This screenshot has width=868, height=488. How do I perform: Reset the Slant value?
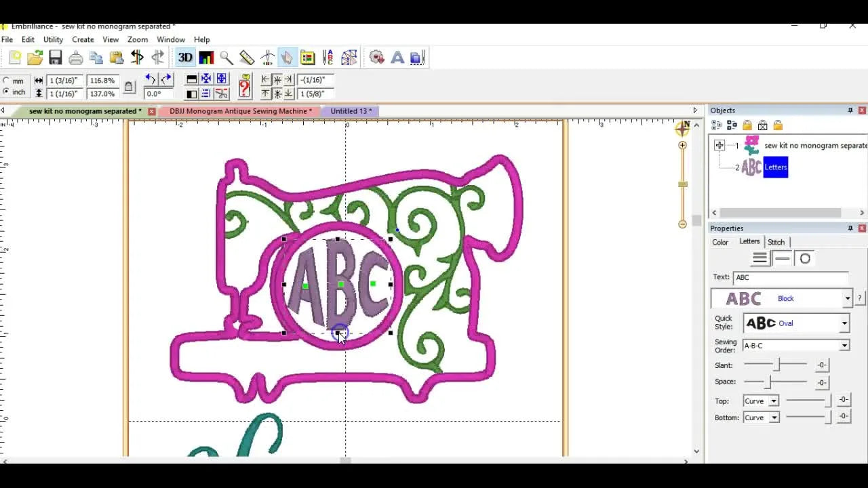[x=821, y=365]
